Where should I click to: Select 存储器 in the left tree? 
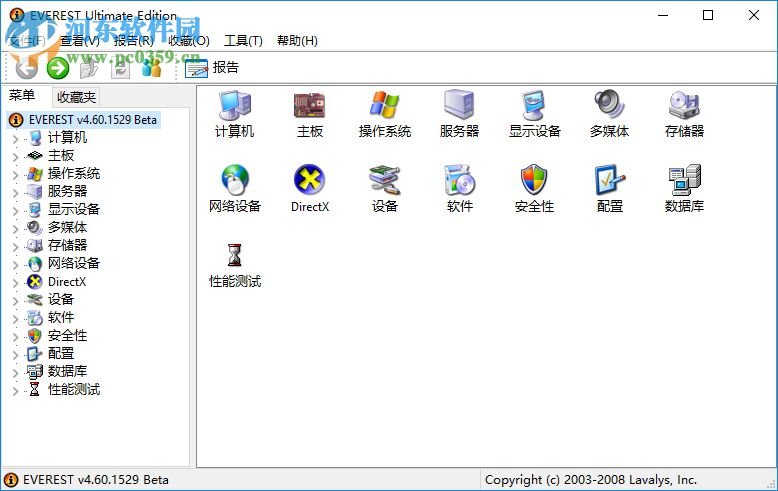point(67,246)
